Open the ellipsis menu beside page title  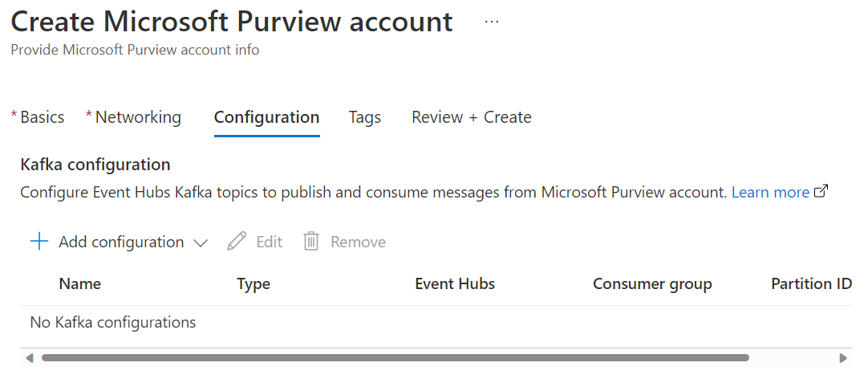[x=491, y=22]
